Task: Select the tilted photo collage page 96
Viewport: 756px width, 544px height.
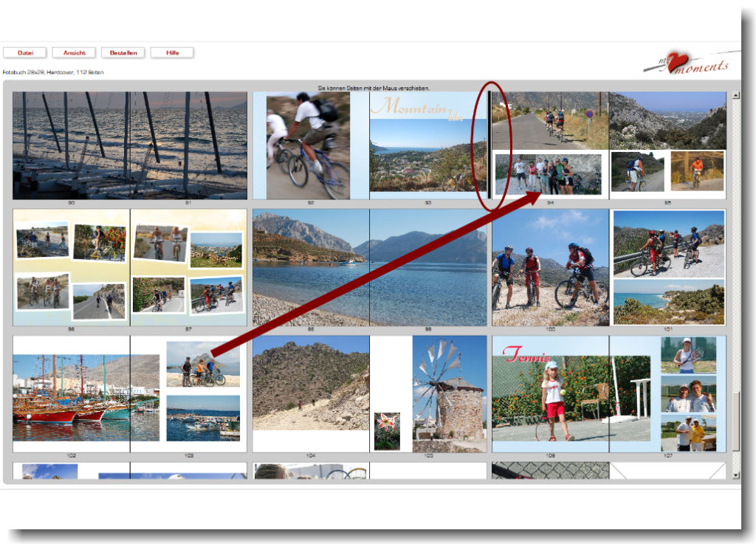Action: coord(72,267)
